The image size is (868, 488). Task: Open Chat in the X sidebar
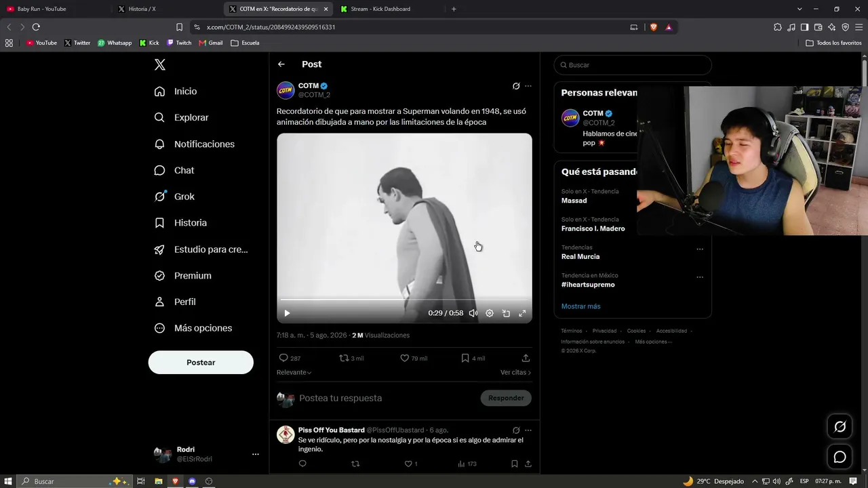(x=174, y=170)
